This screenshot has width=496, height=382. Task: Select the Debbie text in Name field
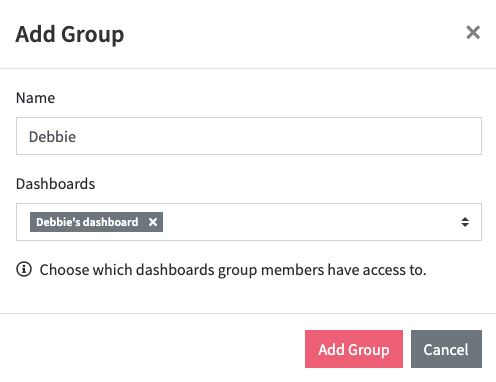click(52, 137)
